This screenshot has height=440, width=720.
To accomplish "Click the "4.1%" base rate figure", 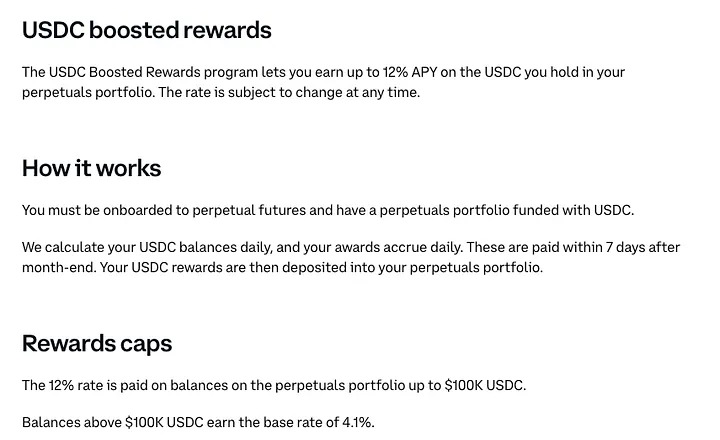I will [x=356, y=422].
